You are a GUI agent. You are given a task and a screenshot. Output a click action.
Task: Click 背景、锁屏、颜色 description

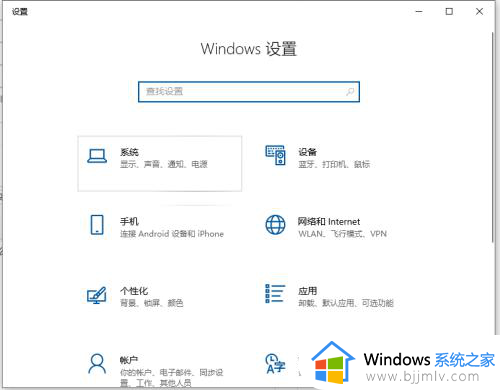[x=152, y=303]
